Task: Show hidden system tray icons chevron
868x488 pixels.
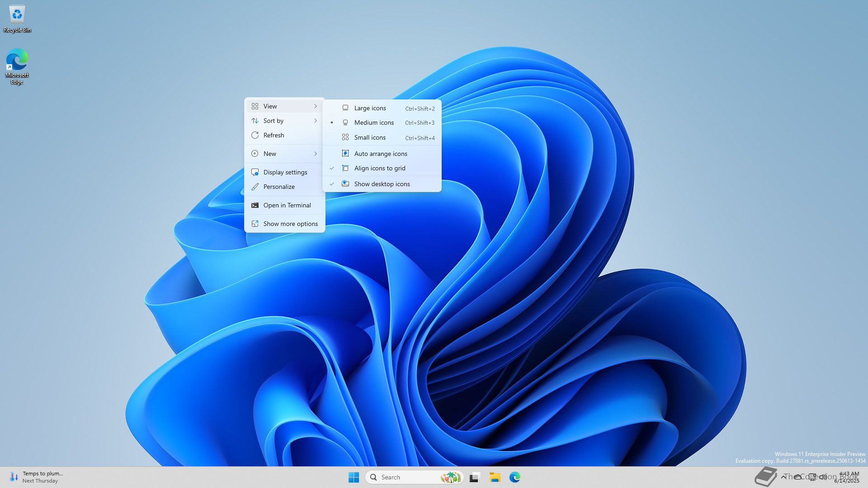Action: click(x=783, y=477)
